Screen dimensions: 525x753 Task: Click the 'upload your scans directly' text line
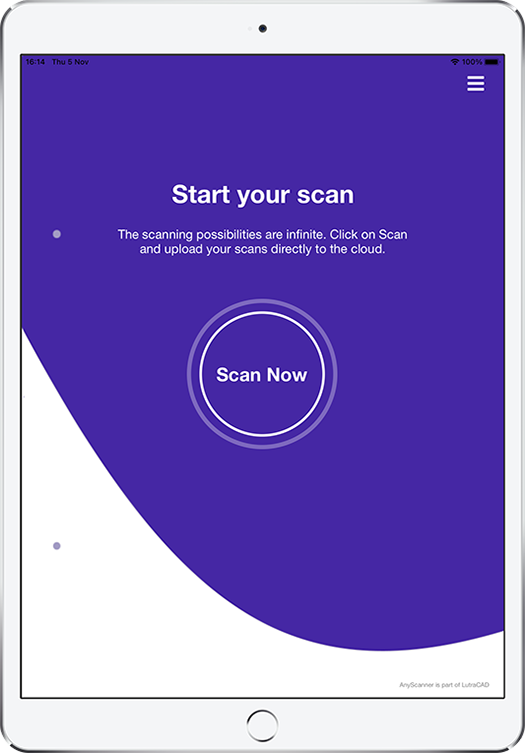click(x=262, y=249)
